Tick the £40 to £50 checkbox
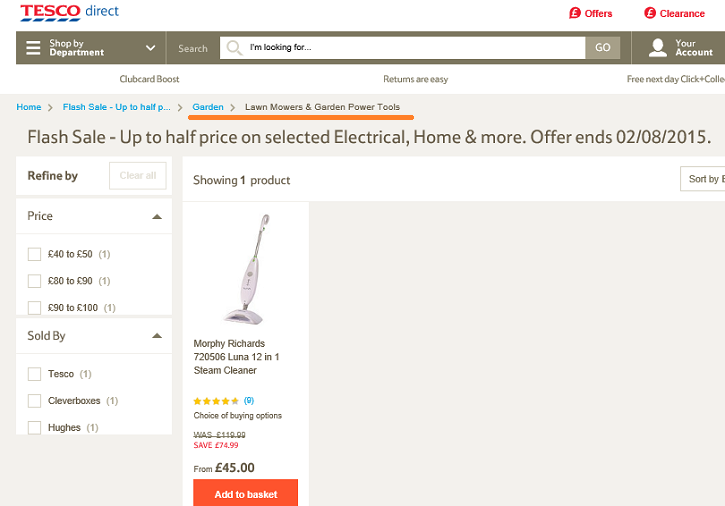725x506 pixels. pyautogui.click(x=35, y=254)
